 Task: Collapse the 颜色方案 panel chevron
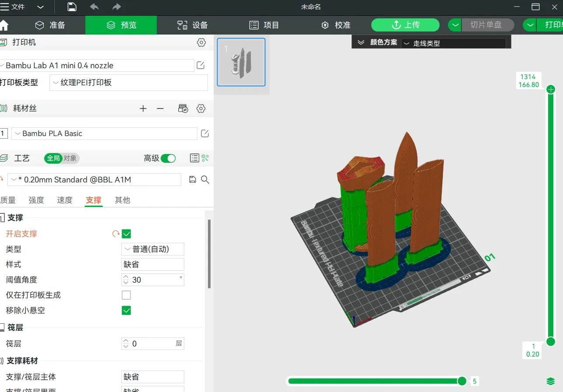(x=361, y=42)
